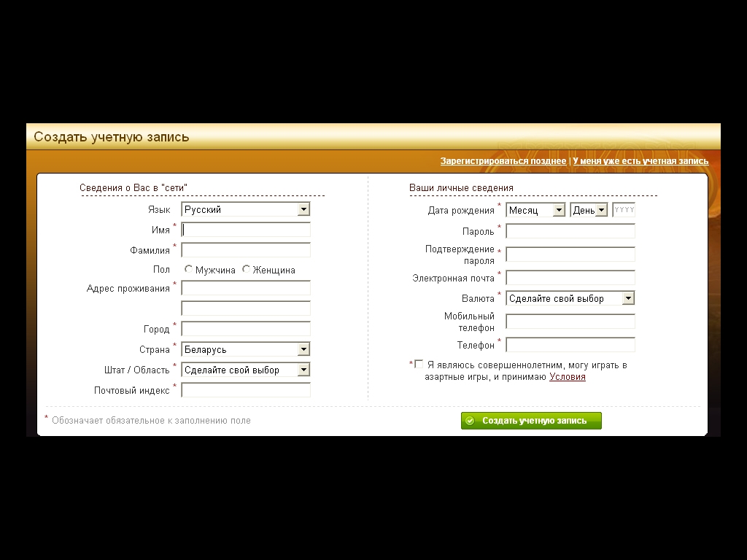Click the green Создать учетную запись button
The image size is (747, 560).
point(531,421)
